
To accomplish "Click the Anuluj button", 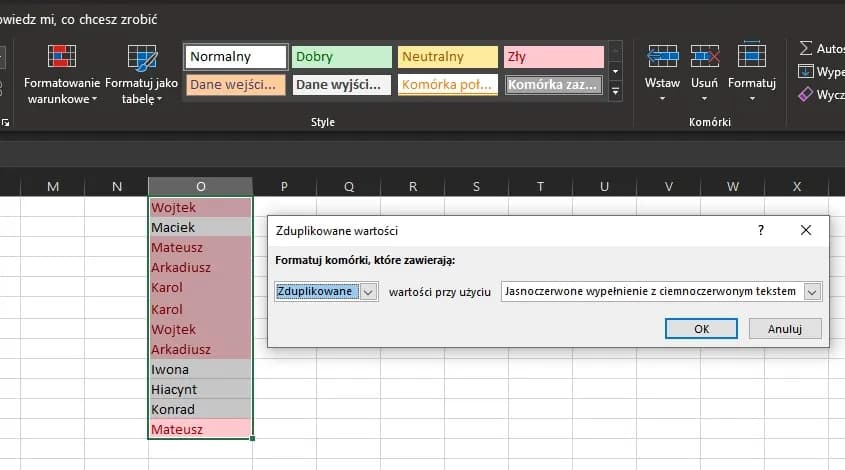I will point(784,328).
